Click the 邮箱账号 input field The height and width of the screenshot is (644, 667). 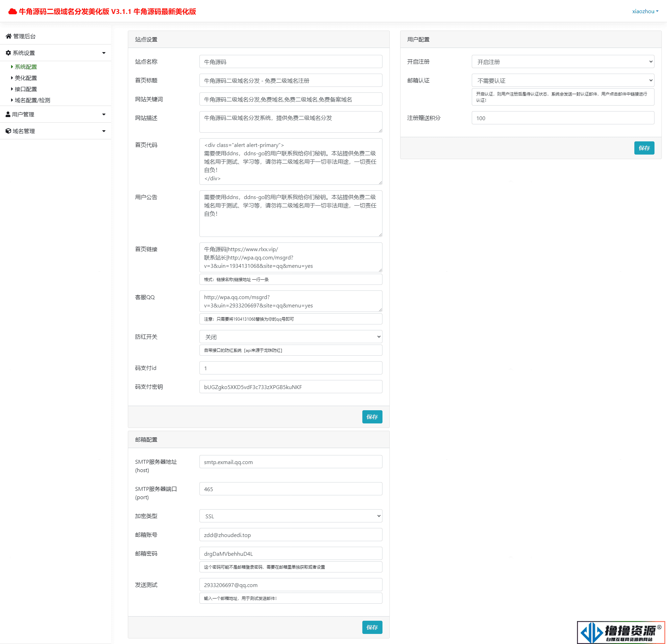point(291,535)
